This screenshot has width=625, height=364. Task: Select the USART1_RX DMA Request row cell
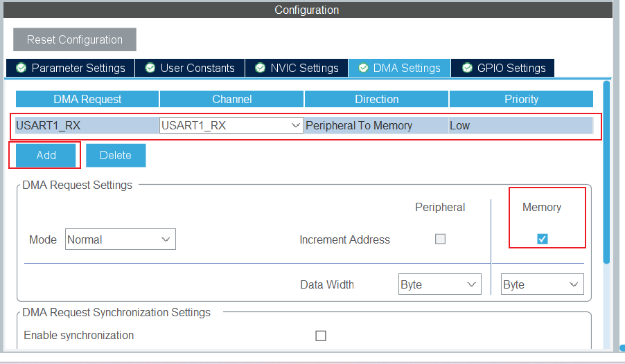(87, 125)
